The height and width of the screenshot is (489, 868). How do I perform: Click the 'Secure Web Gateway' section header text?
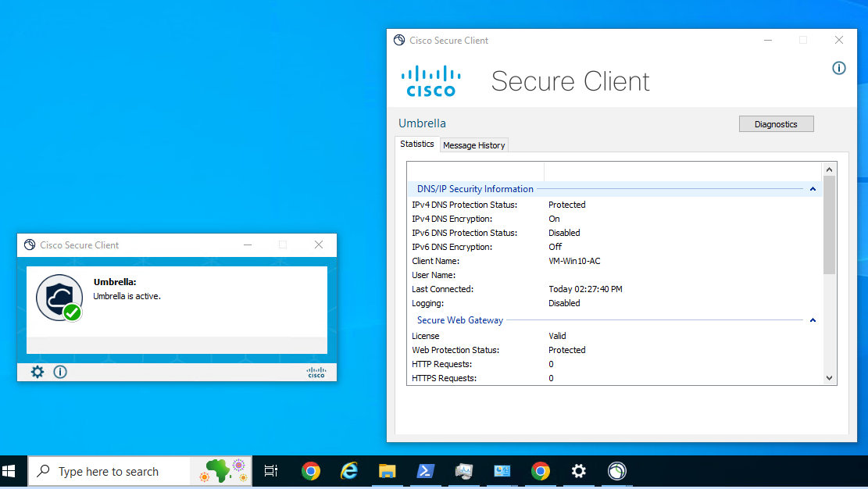pyautogui.click(x=460, y=320)
